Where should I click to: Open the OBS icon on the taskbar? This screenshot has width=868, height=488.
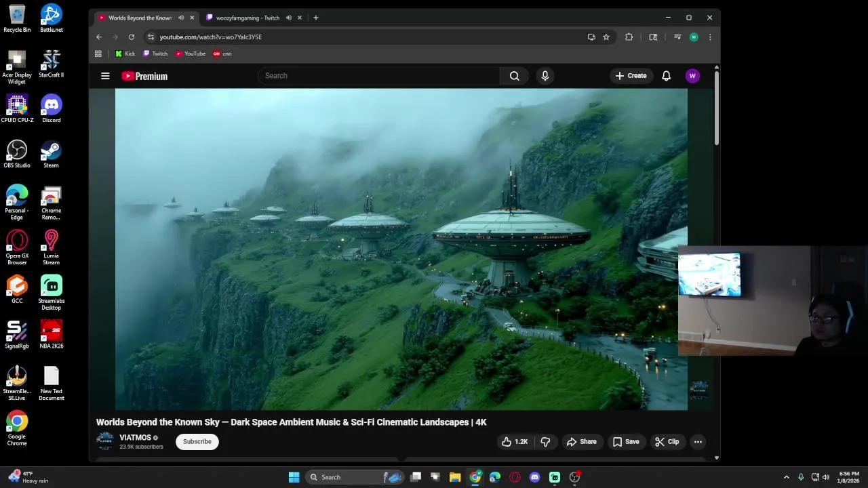574,477
